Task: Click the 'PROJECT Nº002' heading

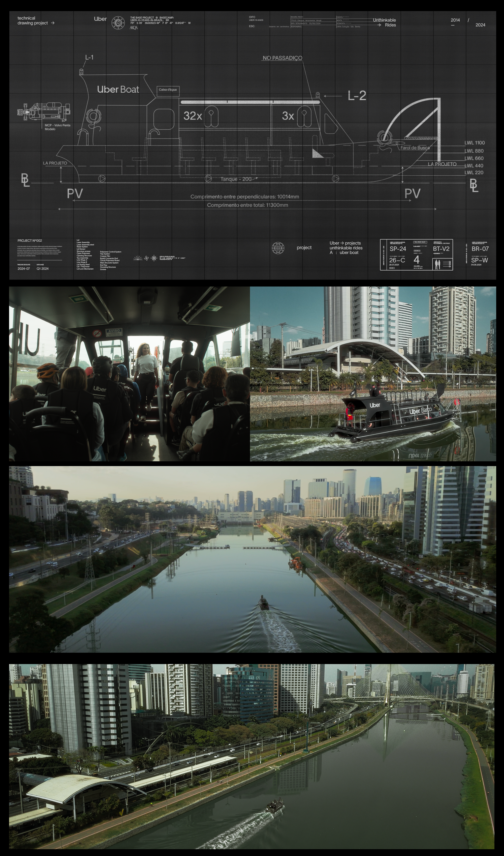Action: pos(30,241)
